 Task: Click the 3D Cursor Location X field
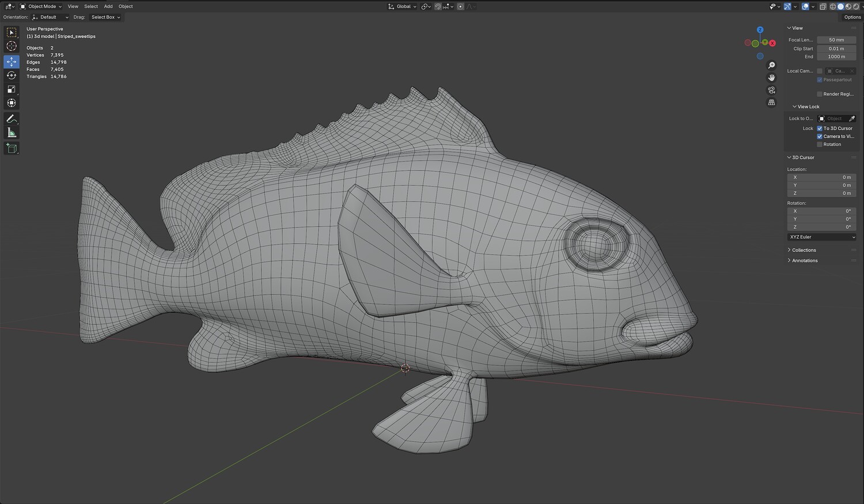(x=821, y=177)
